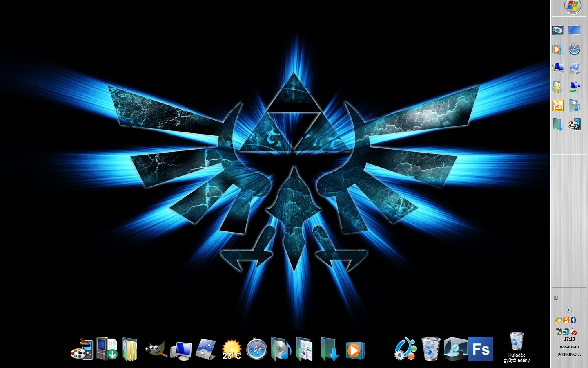588x368 pixels.
Task: Launch Outlook from the taskbar
Action: [x=558, y=105]
